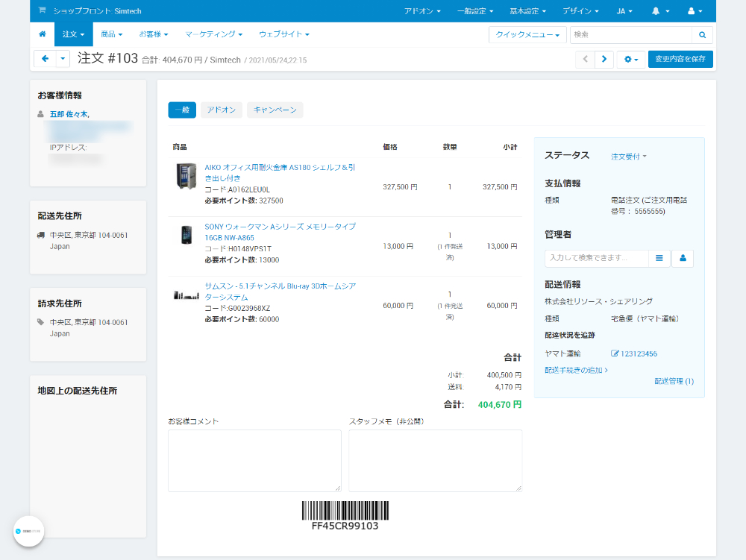Open the 一般設定 top menu
The width and height of the screenshot is (746, 560).
pos(474,11)
